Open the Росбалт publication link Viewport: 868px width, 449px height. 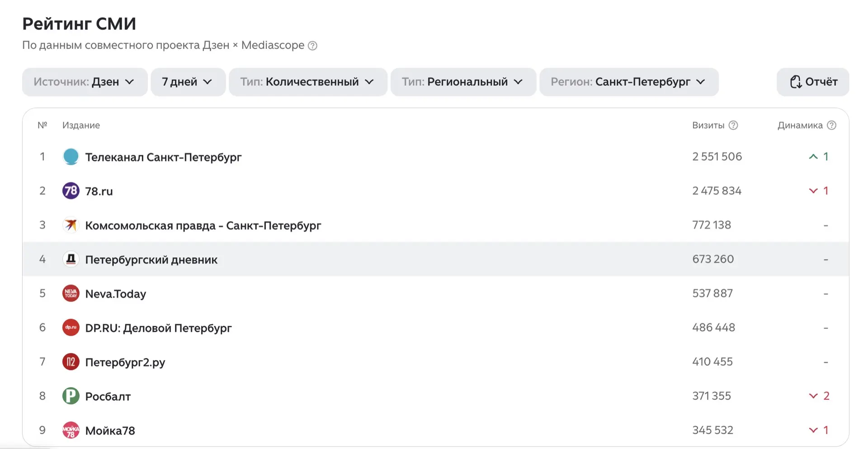(108, 397)
